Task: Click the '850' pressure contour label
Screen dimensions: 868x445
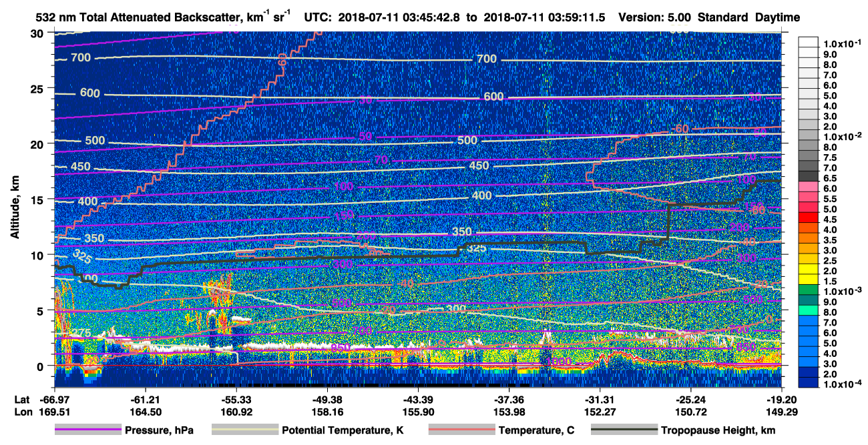Action: 340,348
